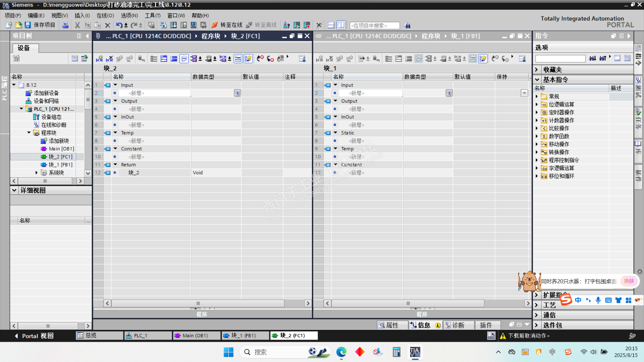Click the project search input field

(374, 25)
